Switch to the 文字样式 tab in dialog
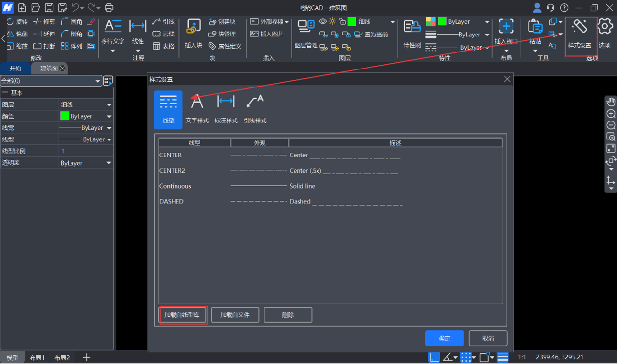617x364 pixels. tap(197, 109)
